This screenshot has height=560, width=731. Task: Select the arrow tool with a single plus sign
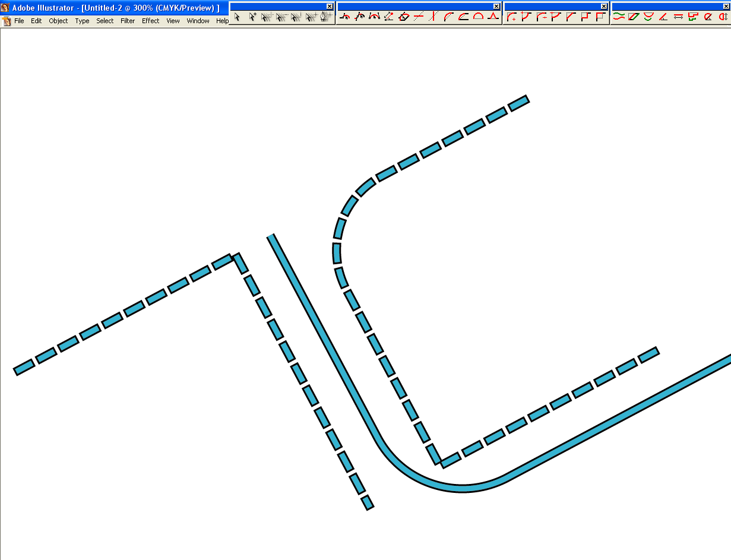pyautogui.click(x=252, y=17)
